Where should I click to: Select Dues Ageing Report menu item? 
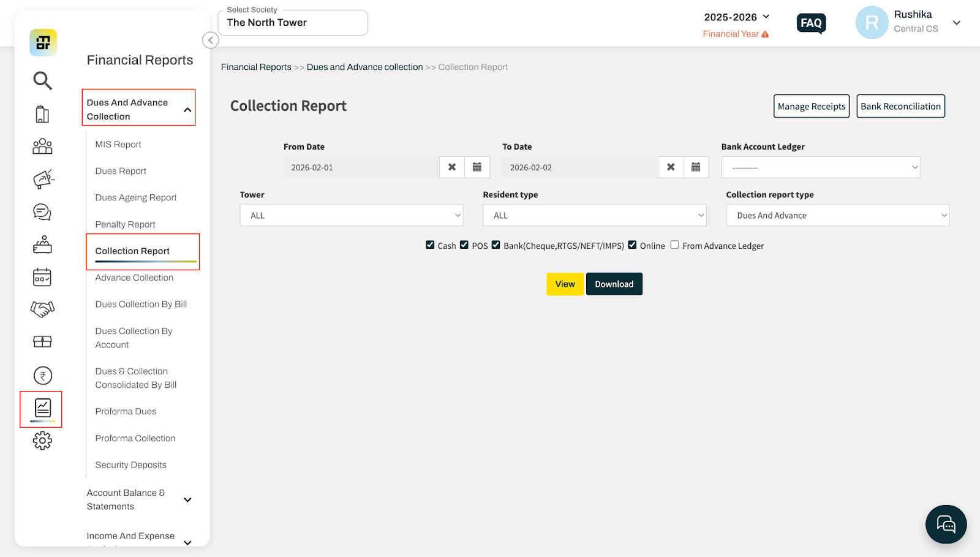136,197
